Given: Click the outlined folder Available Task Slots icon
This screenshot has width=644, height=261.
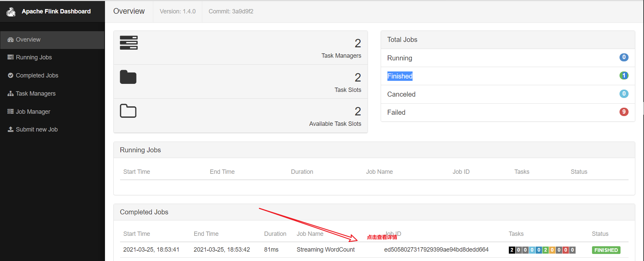Looking at the screenshot, I should click(128, 111).
